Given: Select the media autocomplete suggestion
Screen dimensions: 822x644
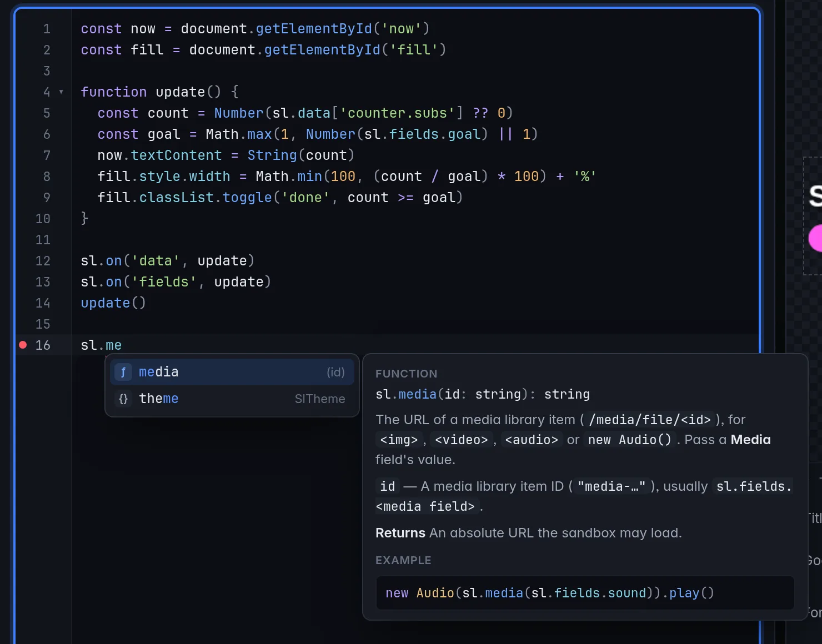Looking at the screenshot, I should pos(232,372).
